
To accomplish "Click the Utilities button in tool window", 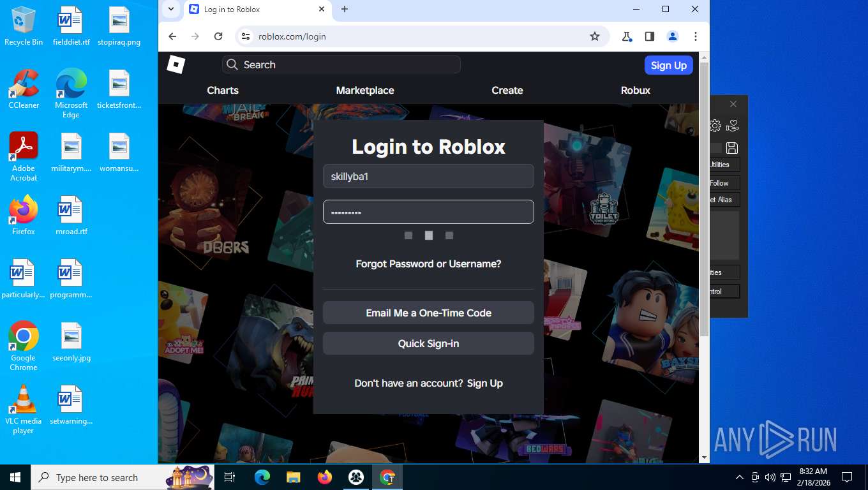I will coord(724,165).
